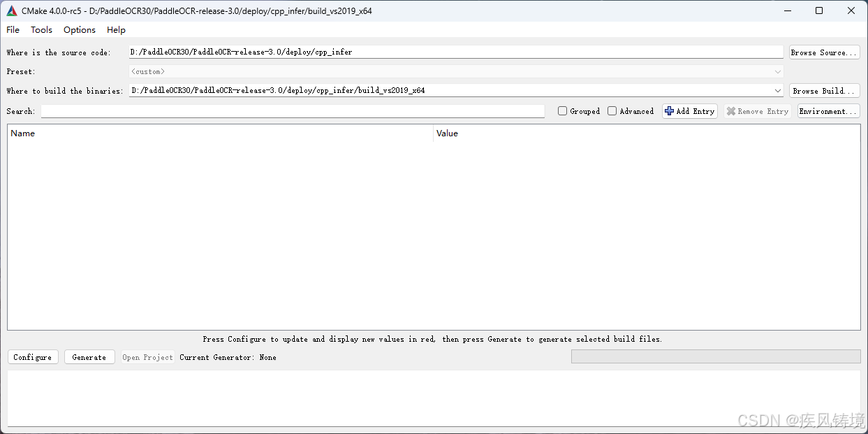868x434 pixels.
Task: Click the progress bar
Action: [716, 356]
